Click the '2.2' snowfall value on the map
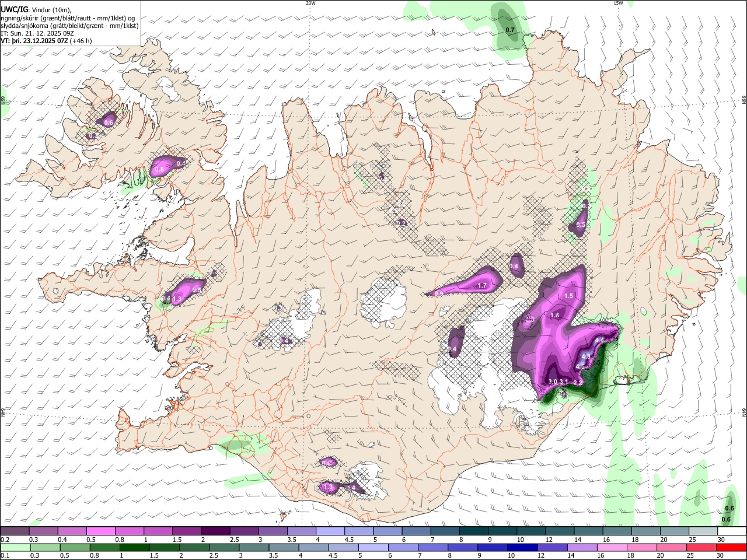Image resolution: width=747 pixels, height=560 pixels. (x=578, y=383)
